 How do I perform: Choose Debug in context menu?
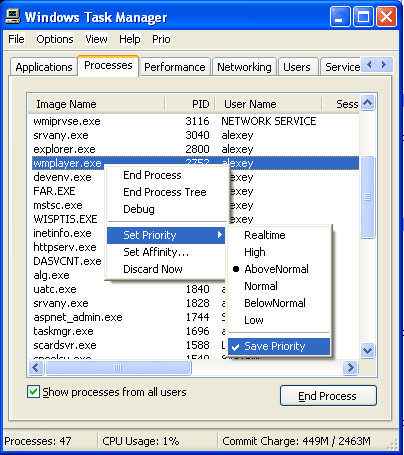tap(166, 209)
